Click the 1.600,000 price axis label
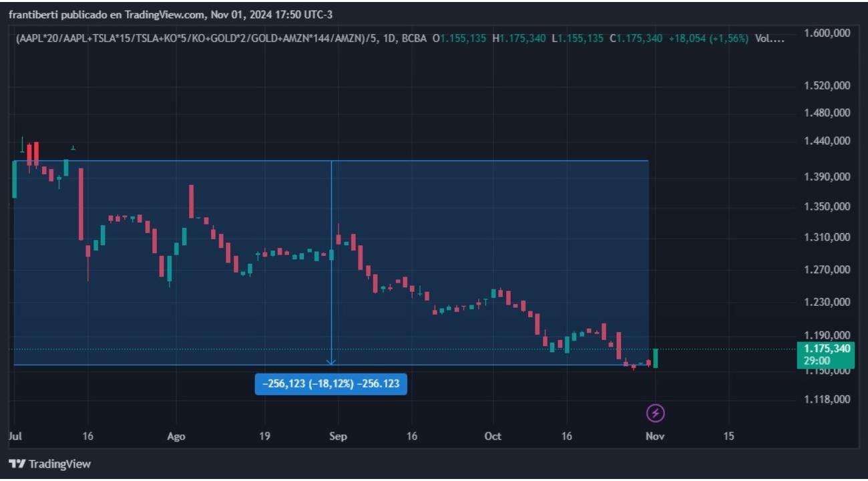Screen dimensions: 868x481 pyautogui.click(x=828, y=33)
